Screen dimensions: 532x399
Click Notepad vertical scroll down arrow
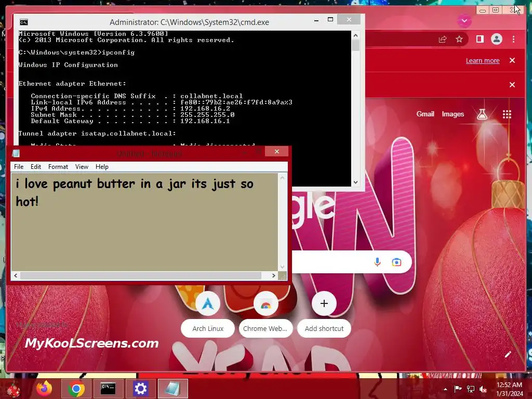click(282, 267)
